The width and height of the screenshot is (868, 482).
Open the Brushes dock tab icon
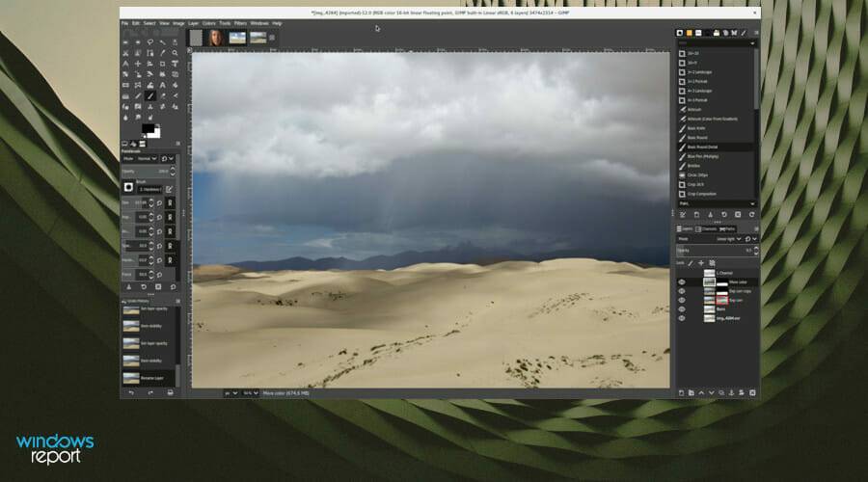pyautogui.click(x=680, y=33)
